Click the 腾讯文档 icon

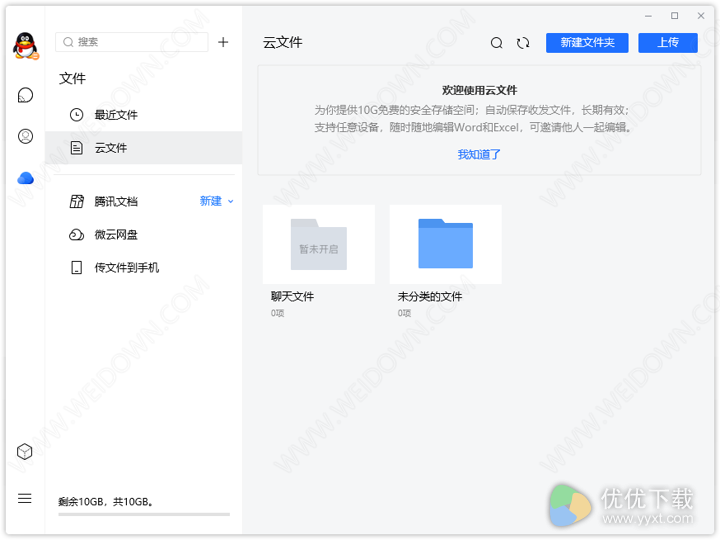pyautogui.click(x=77, y=202)
